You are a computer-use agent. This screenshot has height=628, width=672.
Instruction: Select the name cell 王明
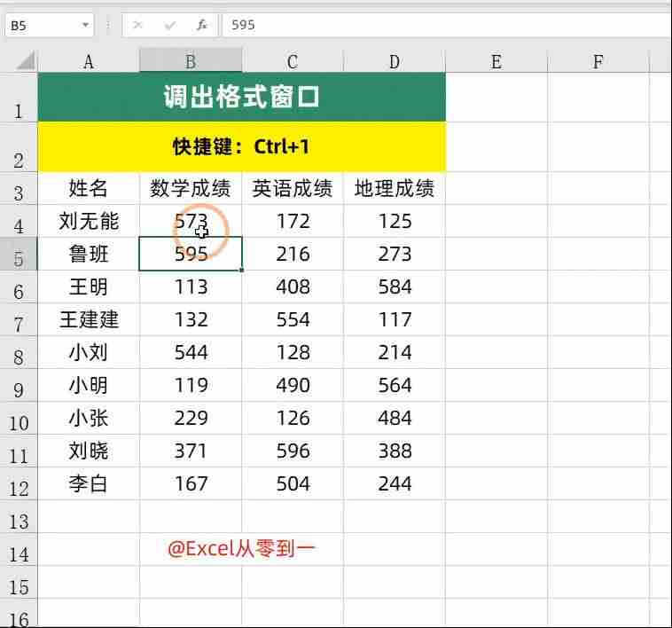(x=89, y=287)
